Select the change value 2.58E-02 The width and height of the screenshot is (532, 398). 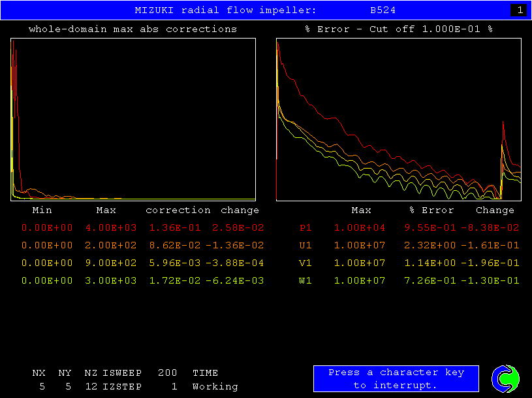(238, 227)
